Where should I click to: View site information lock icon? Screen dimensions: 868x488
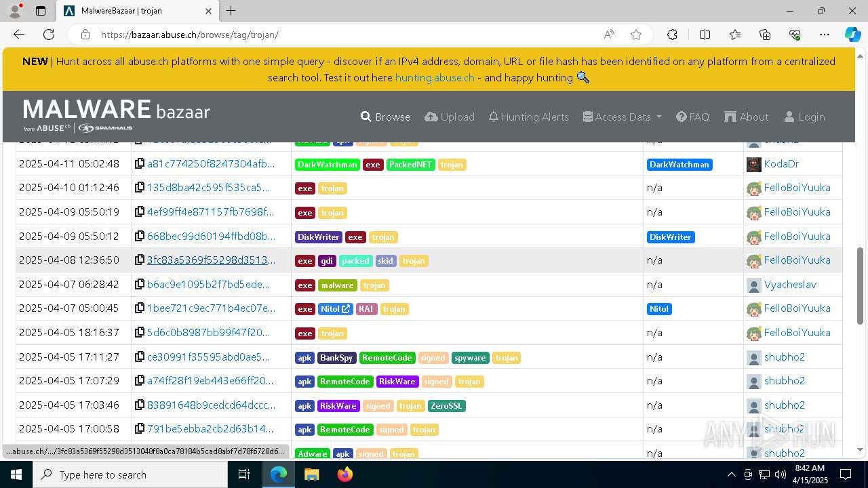click(85, 35)
